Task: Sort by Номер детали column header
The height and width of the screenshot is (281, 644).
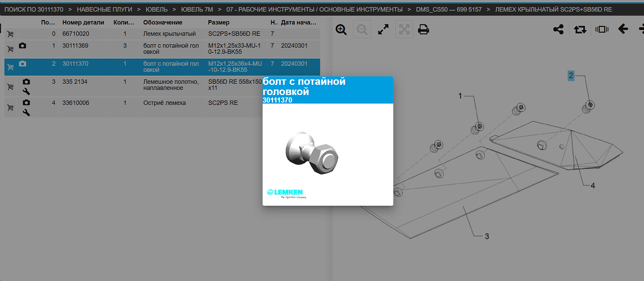Action: (83, 22)
